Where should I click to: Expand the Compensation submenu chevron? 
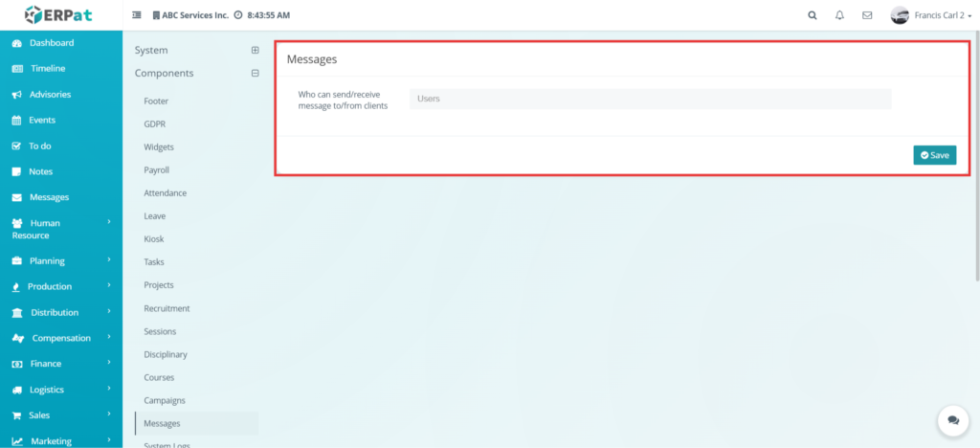point(109,336)
